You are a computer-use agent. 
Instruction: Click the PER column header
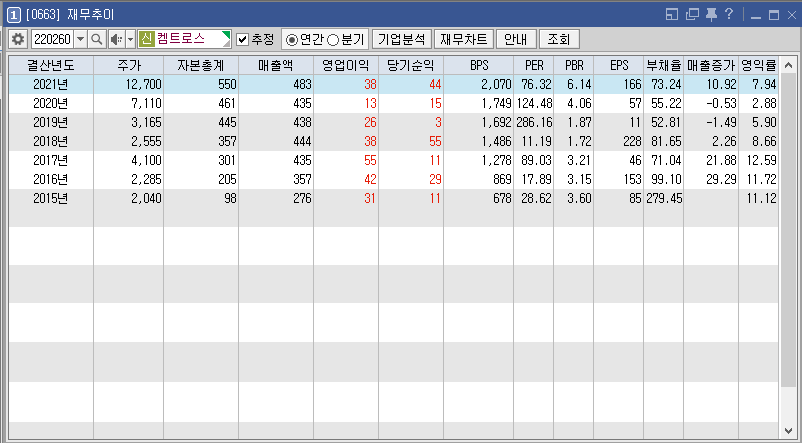(533, 65)
